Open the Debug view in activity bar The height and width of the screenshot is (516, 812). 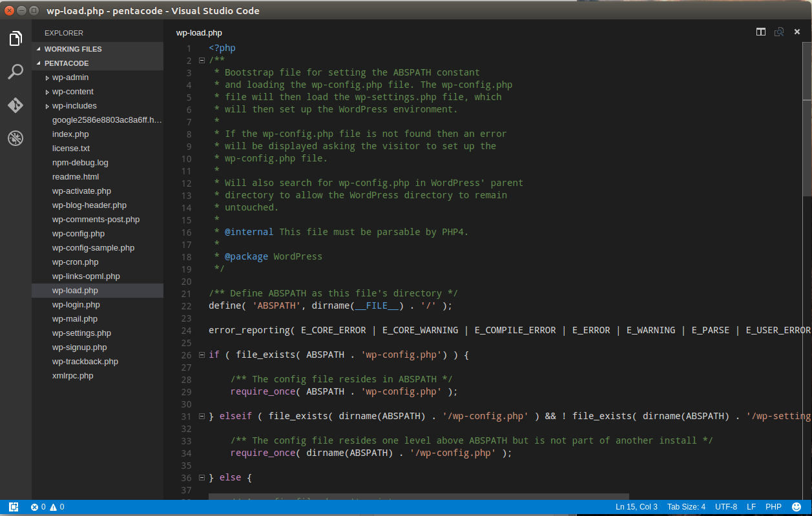16,138
